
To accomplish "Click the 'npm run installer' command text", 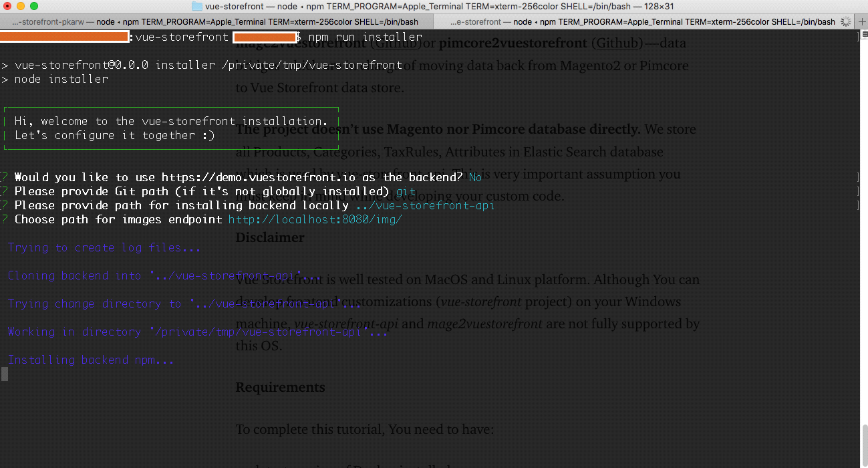I will [366, 37].
